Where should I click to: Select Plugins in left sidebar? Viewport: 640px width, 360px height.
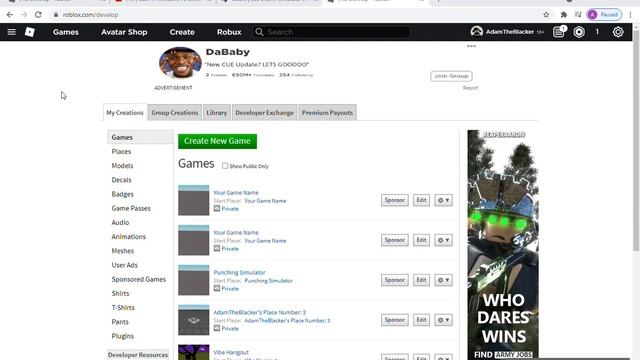pos(122,336)
